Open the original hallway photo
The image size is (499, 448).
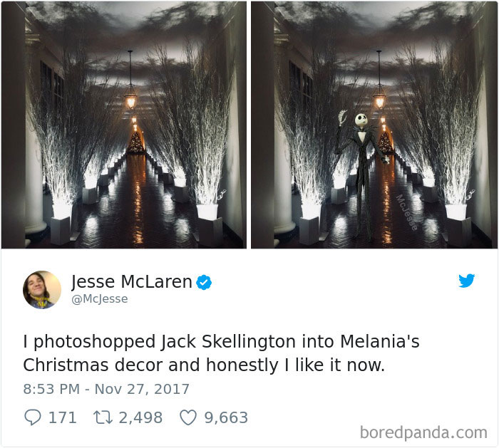(x=124, y=125)
